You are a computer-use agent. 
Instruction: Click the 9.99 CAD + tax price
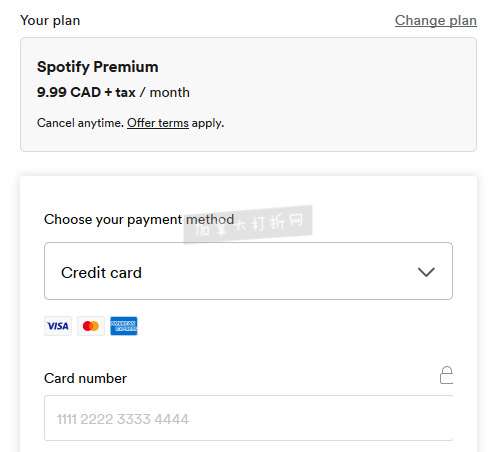pos(86,92)
